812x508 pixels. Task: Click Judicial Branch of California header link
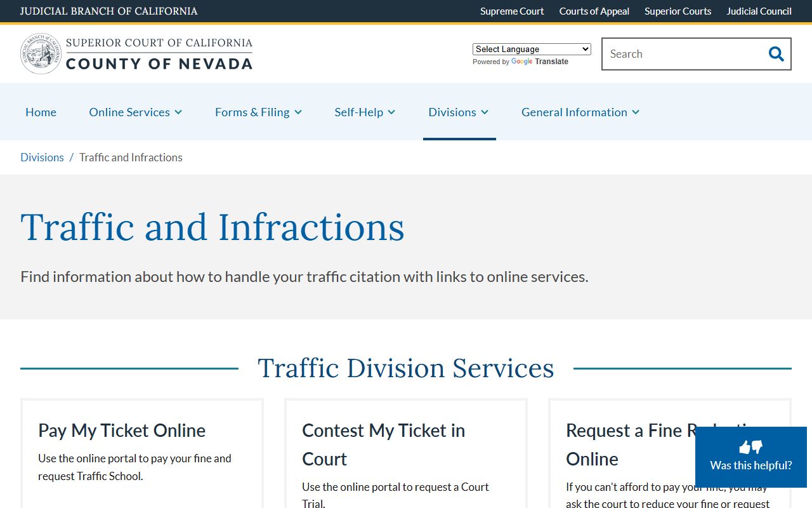click(108, 11)
